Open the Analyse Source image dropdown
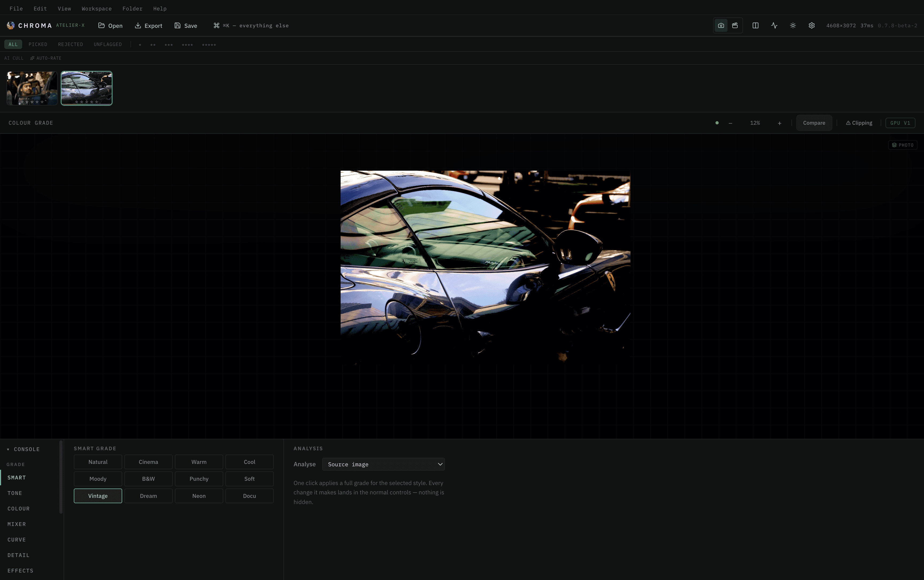Viewport: 924px width, 580px height. [x=383, y=464]
